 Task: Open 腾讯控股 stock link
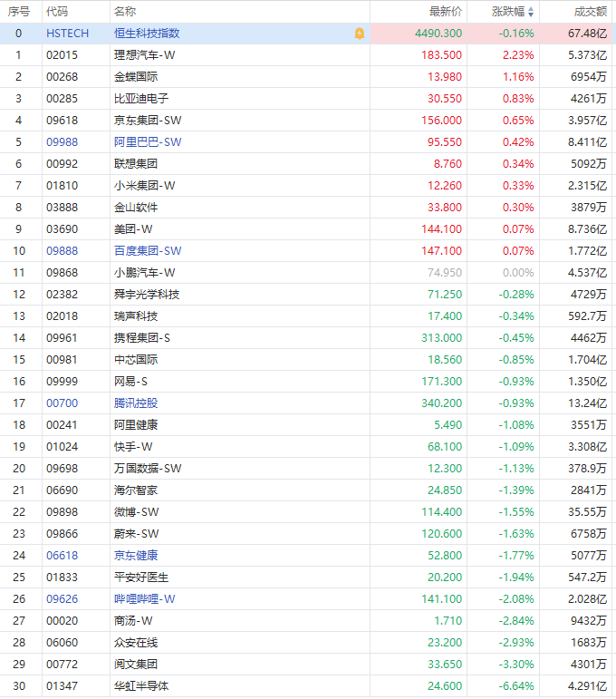(136, 403)
